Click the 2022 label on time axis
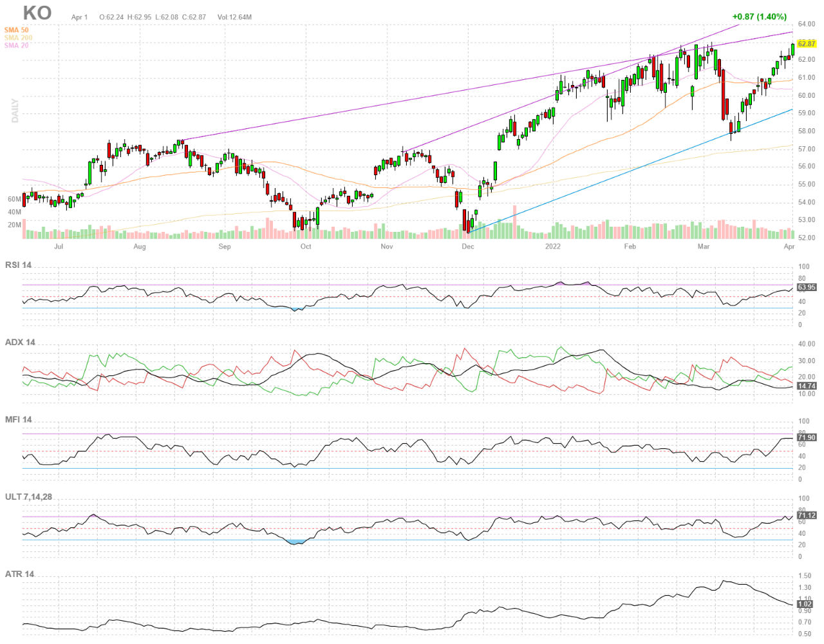The image size is (824, 644). click(552, 247)
